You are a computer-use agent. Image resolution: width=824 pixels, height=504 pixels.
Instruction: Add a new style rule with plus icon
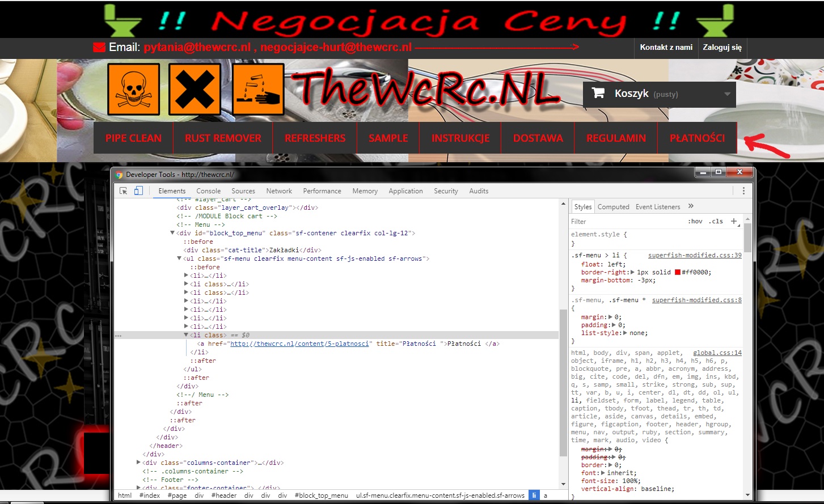(x=734, y=221)
